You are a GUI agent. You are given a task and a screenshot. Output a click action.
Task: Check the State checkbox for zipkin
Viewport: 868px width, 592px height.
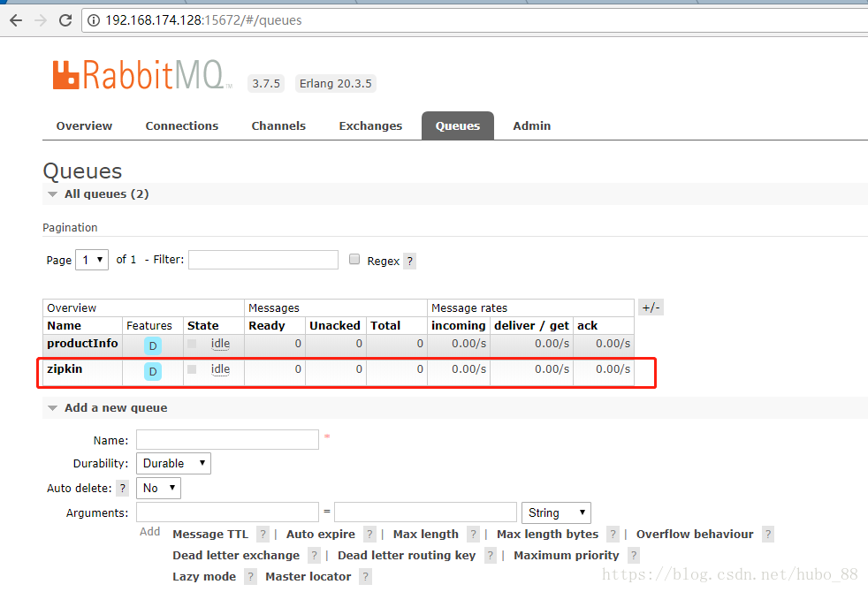coord(191,371)
